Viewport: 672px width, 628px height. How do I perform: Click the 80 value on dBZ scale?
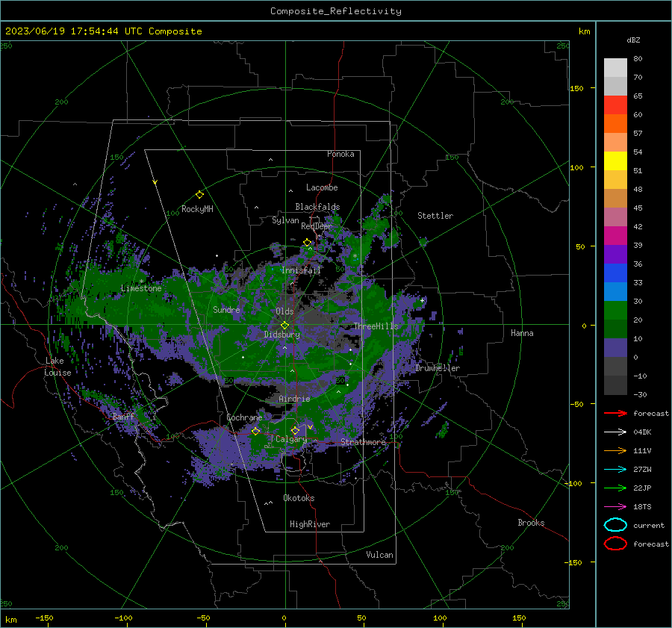638,59
